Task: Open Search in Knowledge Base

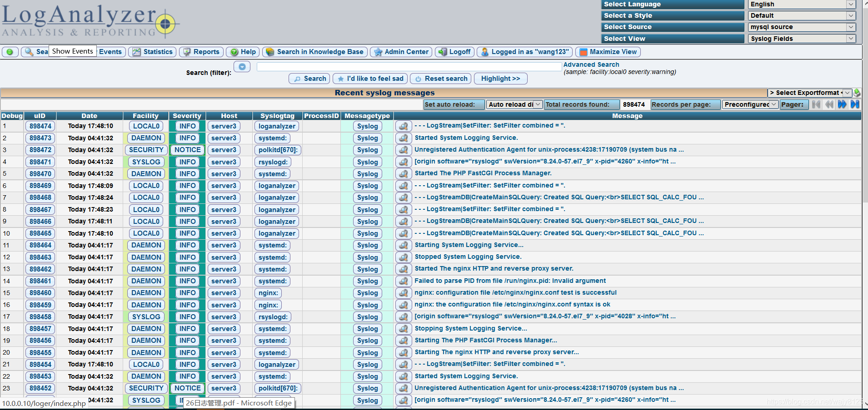Action: coord(315,52)
